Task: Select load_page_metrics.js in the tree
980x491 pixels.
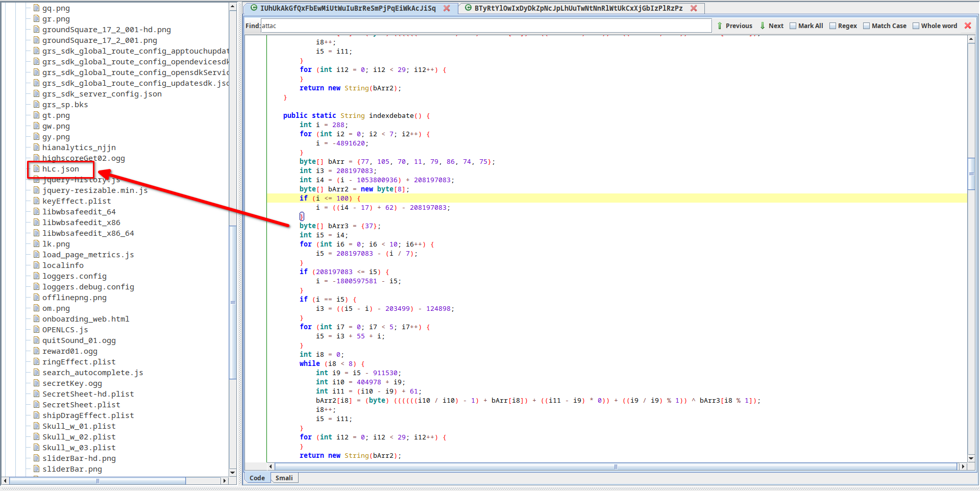Action: point(88,255)
